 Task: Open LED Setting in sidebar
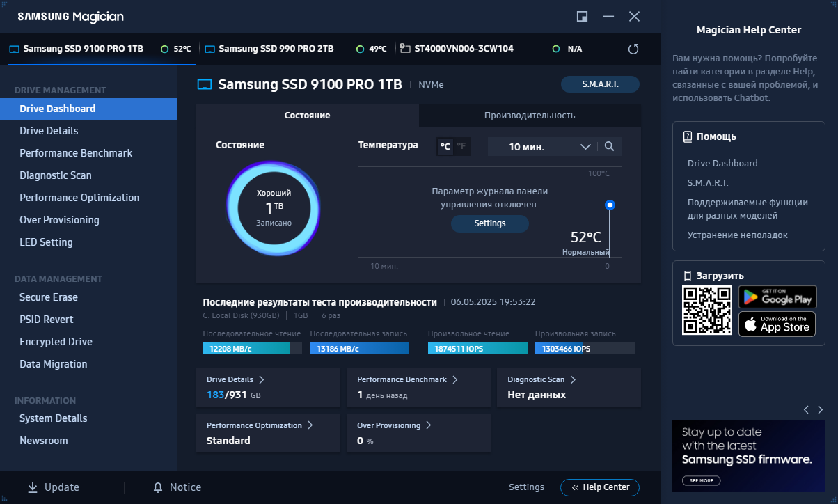[x=88, y=242]
